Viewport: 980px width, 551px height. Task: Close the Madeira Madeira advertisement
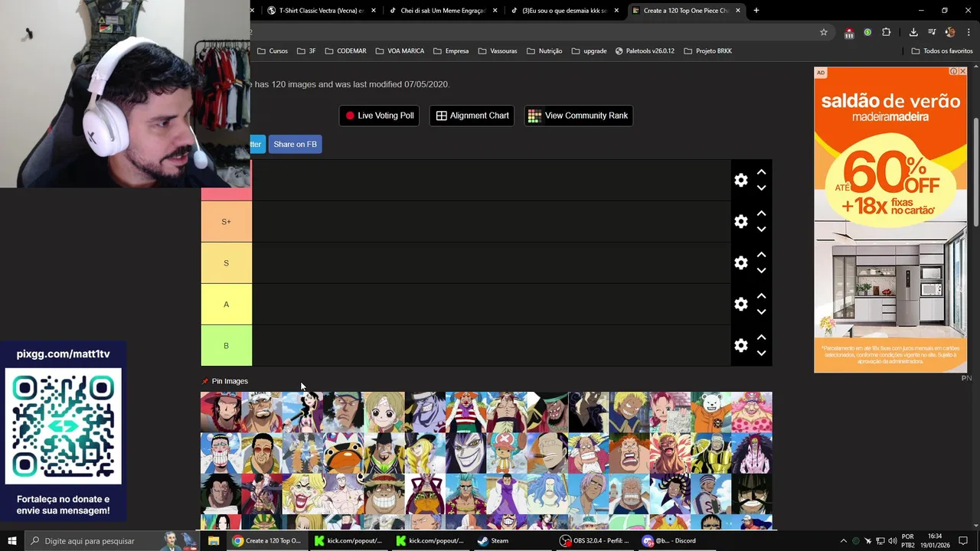pos(962,71)
